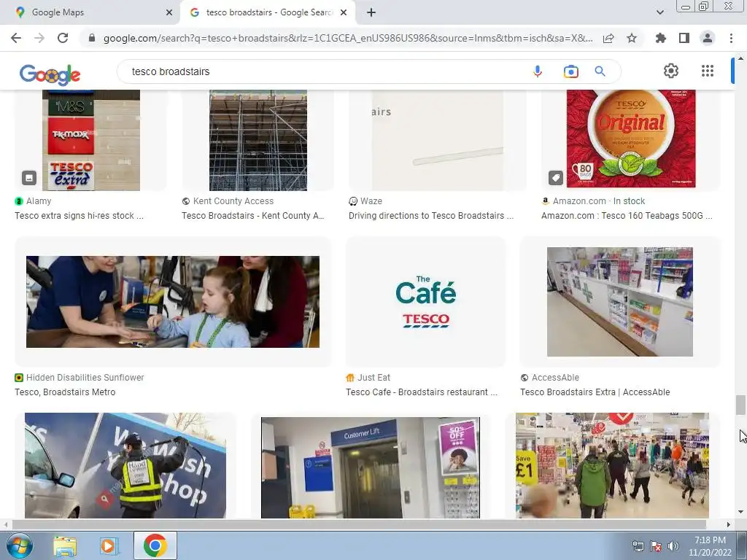Viewport: 747px width, 560px height.
Task: Expand the tab search chevron
Action: tap(659, 12)
